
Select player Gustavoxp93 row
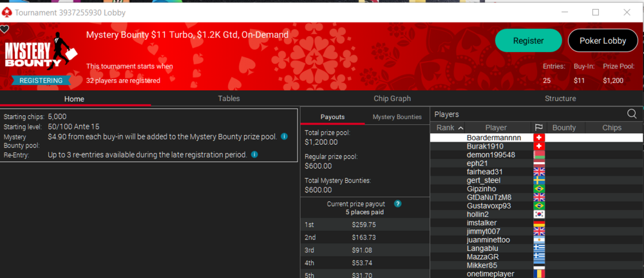tap(488, 205)
